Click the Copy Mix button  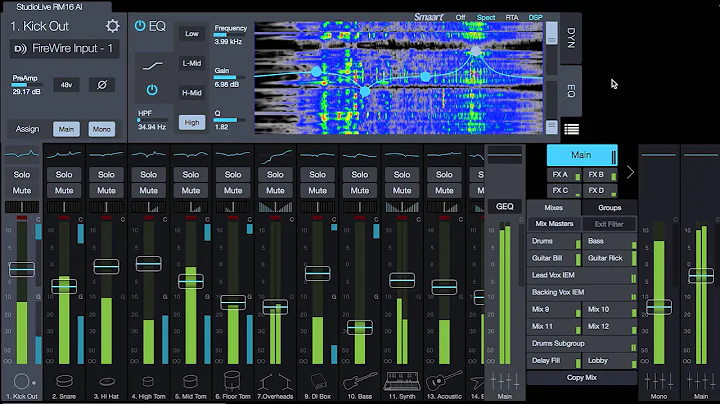pos(581,377)
